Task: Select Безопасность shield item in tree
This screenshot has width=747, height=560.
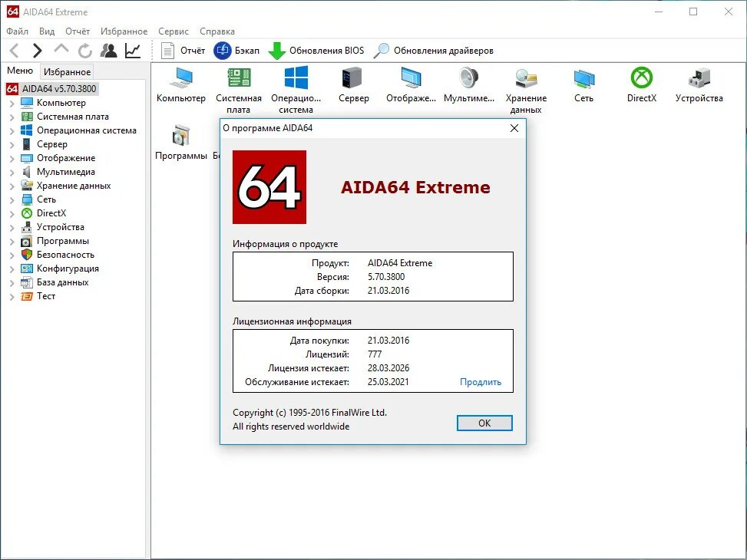Action: click(x=58, y=254)
